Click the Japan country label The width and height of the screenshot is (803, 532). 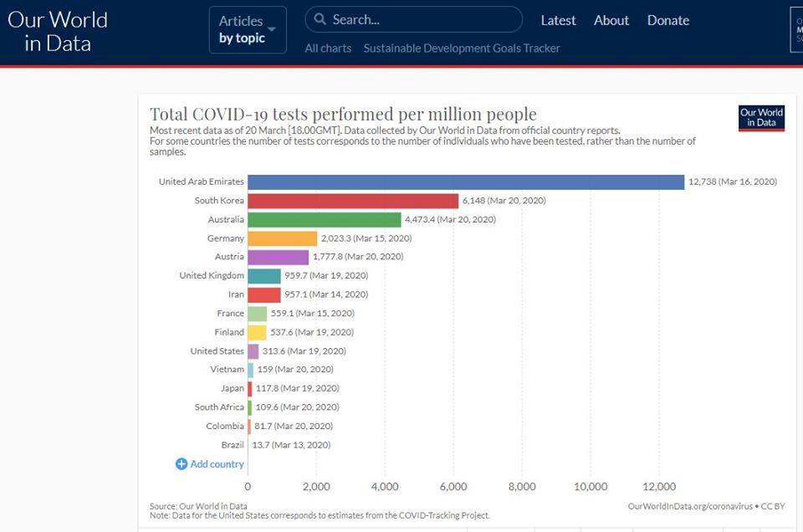233,388
